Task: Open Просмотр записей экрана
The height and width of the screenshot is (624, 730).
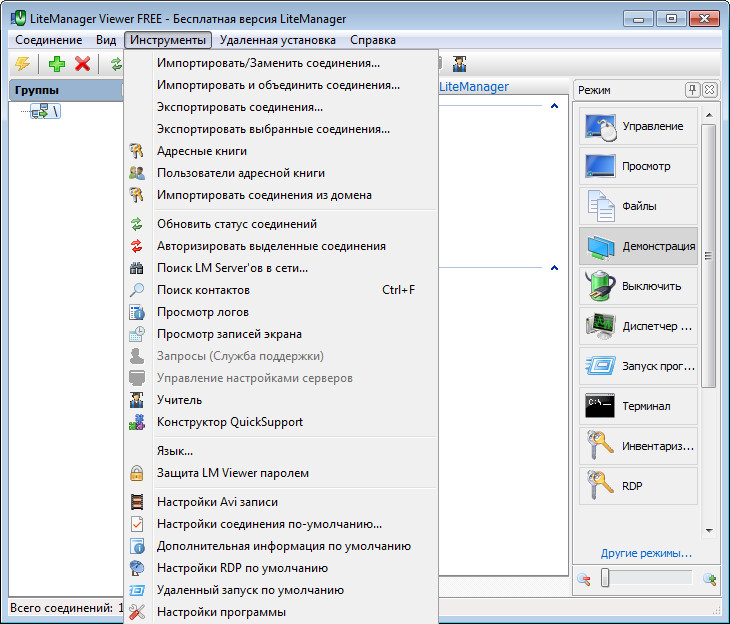Action: point(281,334)
